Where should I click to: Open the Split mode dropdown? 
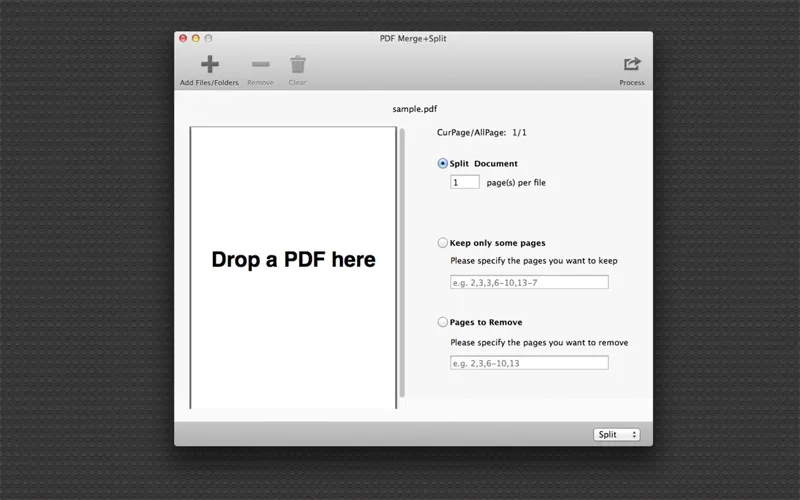pos(616,434)
